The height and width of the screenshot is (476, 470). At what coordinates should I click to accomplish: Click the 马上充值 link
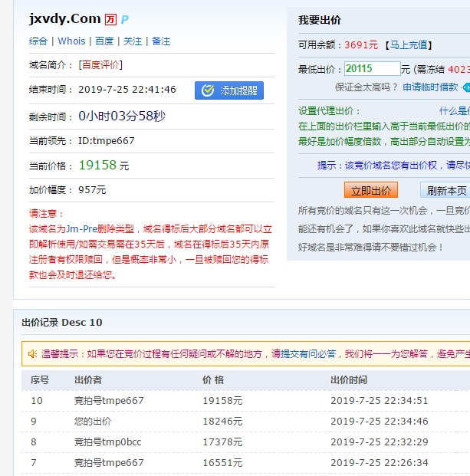[x=409, y=45]
